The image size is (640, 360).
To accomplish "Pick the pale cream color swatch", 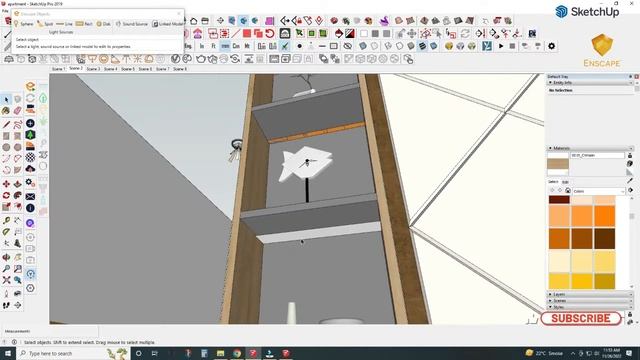I will 559,261.
